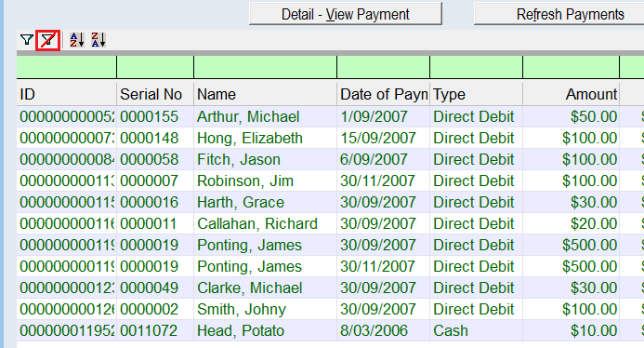Screen dimensions: 644x348
Task: Click serial number 0000007
Action: tap(149, 181)
